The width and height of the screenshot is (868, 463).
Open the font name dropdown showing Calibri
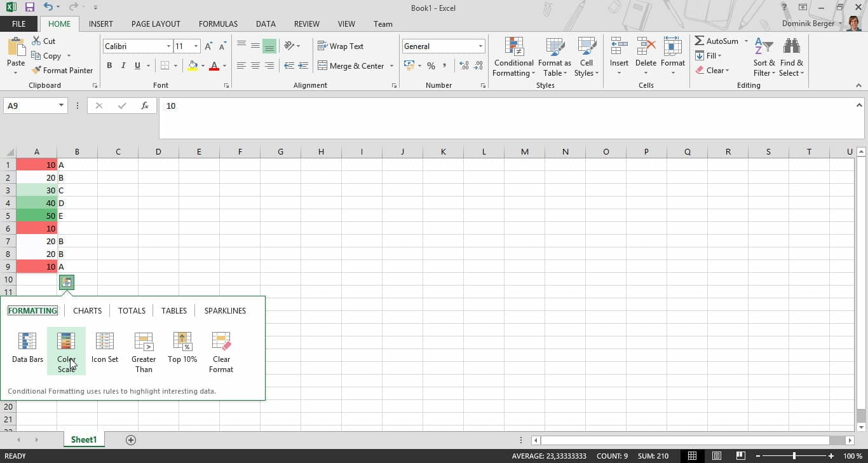coord(168,46)
